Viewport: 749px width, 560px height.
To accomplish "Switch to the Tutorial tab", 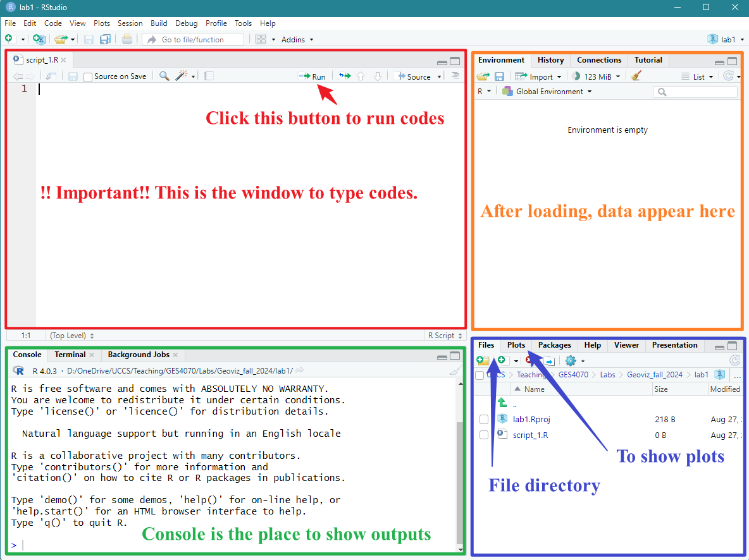I will point(648,60).
